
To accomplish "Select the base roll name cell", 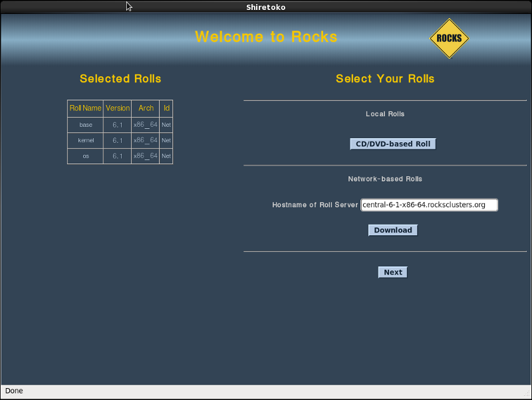I will (85, 125).
